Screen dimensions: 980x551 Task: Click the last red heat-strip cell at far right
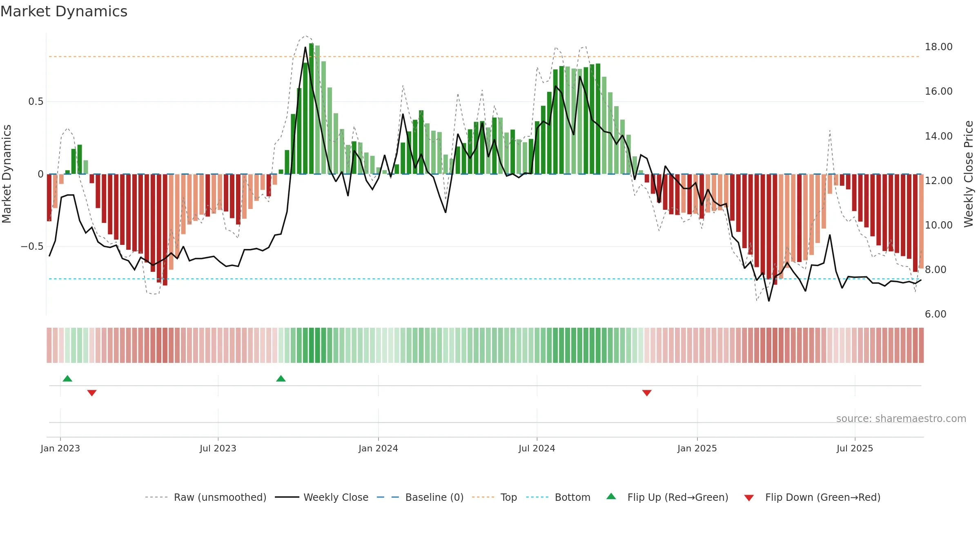point(921,345)
